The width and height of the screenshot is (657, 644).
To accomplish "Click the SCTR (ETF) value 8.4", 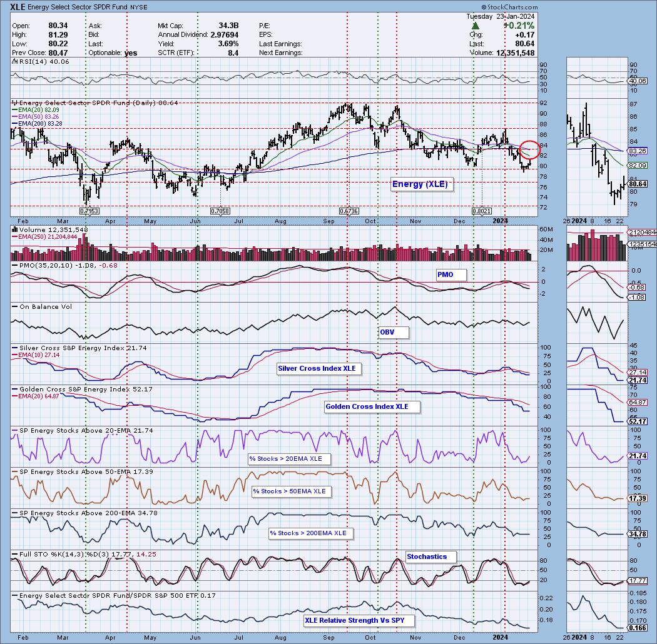I will coord(233,53).
